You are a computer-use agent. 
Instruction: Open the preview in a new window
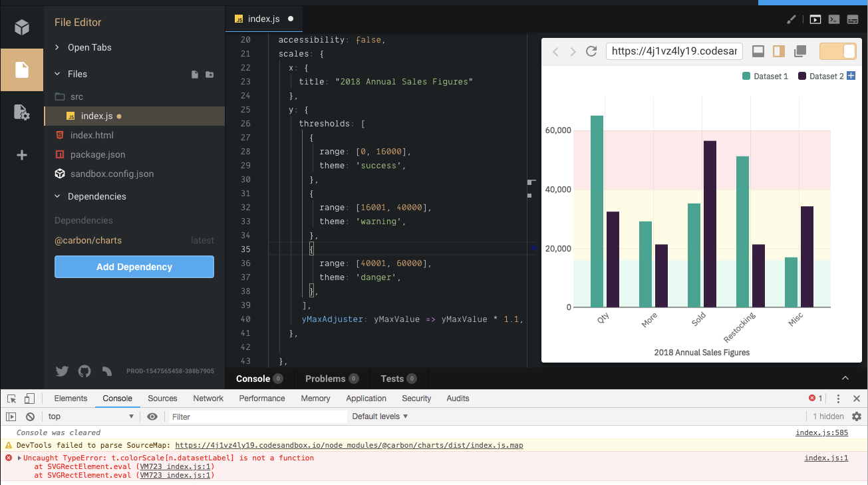[800, 51]
